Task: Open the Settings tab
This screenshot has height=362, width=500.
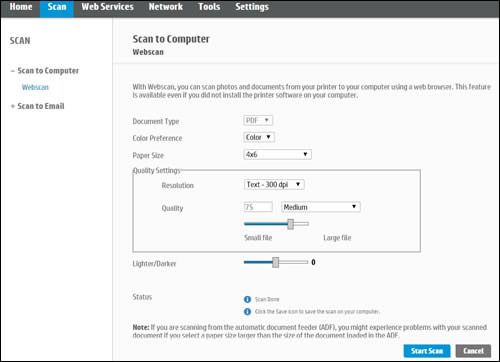Action: pyautogui.click(x=252, y=7)
